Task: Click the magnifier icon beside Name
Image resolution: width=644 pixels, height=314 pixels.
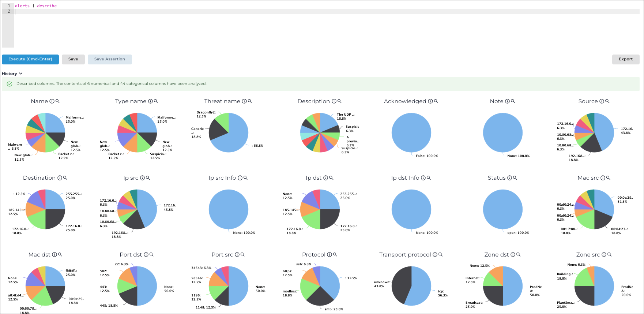Action: pos(57,101)
